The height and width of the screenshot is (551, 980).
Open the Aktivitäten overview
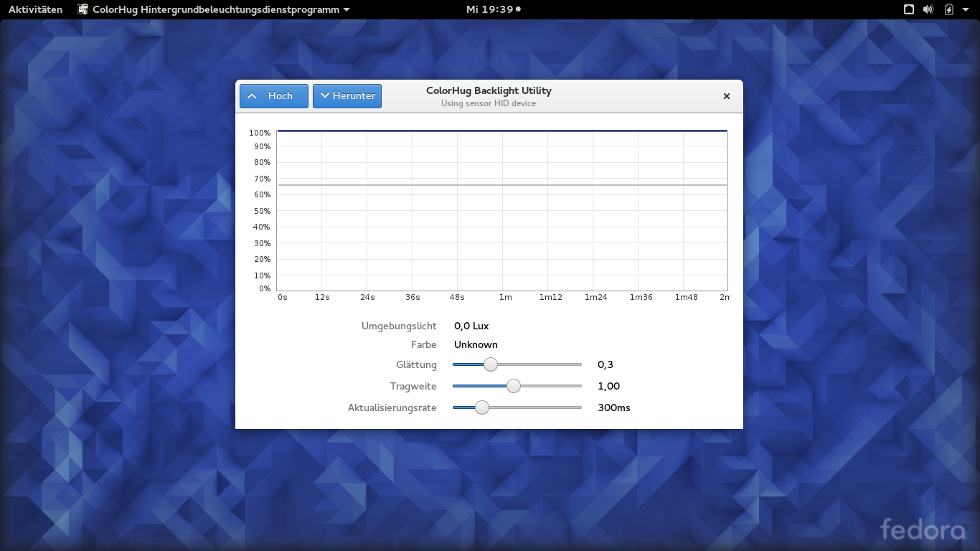coord(35,9)
